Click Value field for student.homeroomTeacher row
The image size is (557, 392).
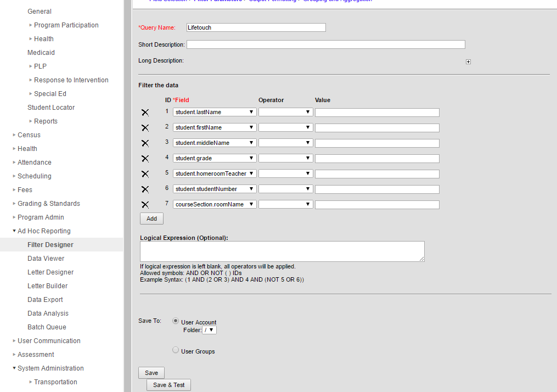377,174
